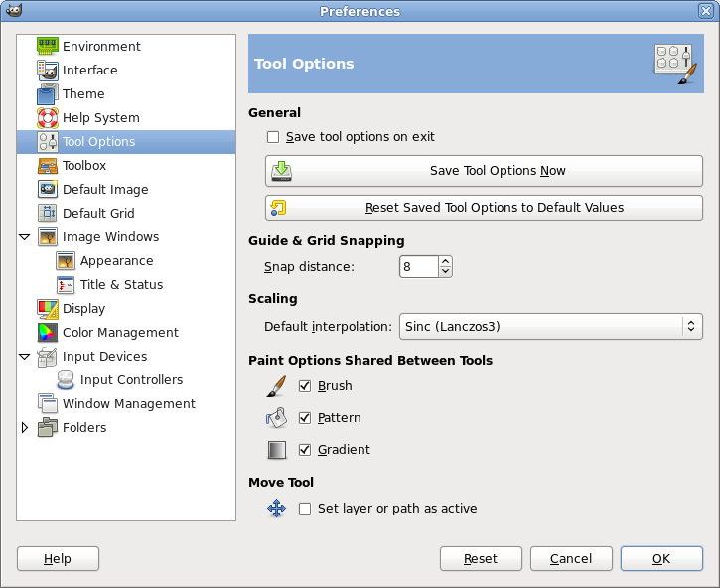Click the Display monitor icon
Viewport: 720px width, 588px height.
pyautogui.click(x=48, y=309)
